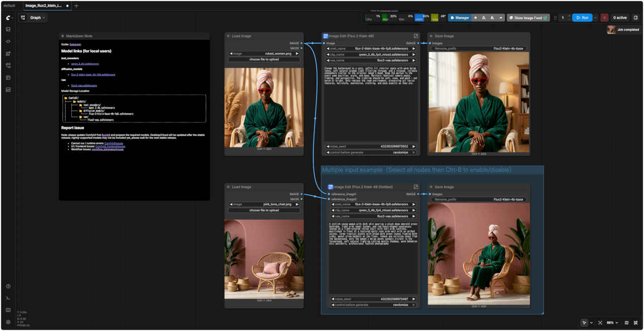Toggle link visibility icon at bottom right
This screenshot has height=331, width=644.
pos(636,322)
